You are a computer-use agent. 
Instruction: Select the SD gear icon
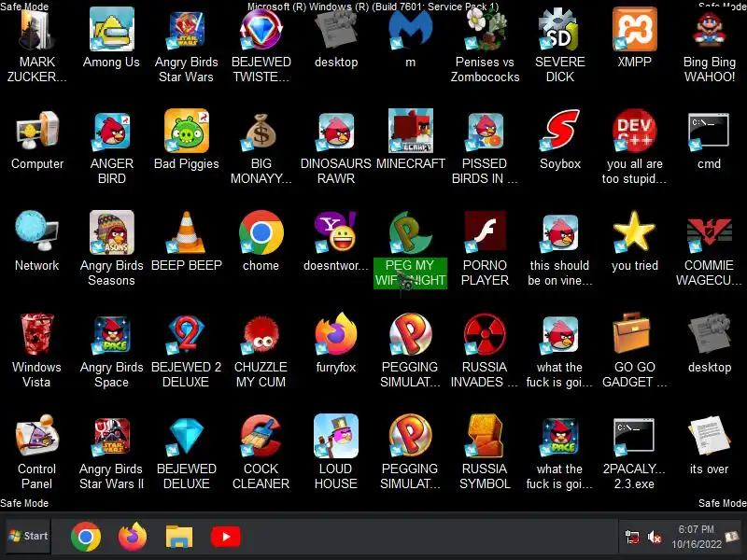point(559,30)
